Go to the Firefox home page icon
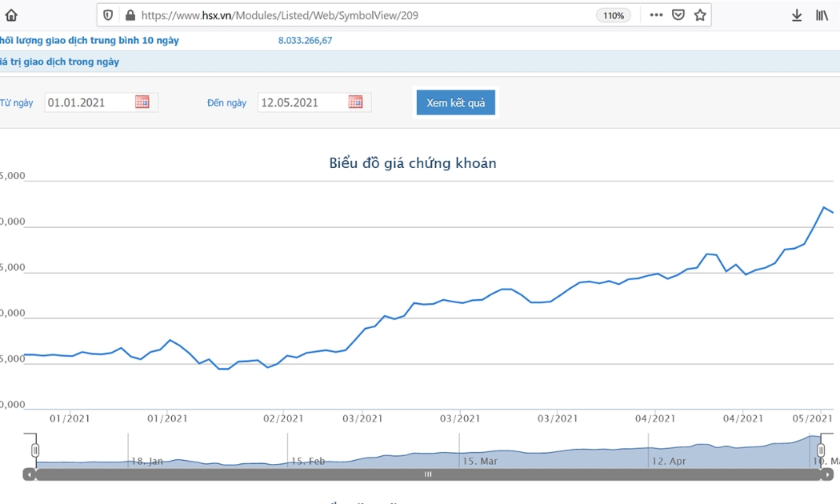The height and width of the screenshot is (504, 840). point(11,15)
